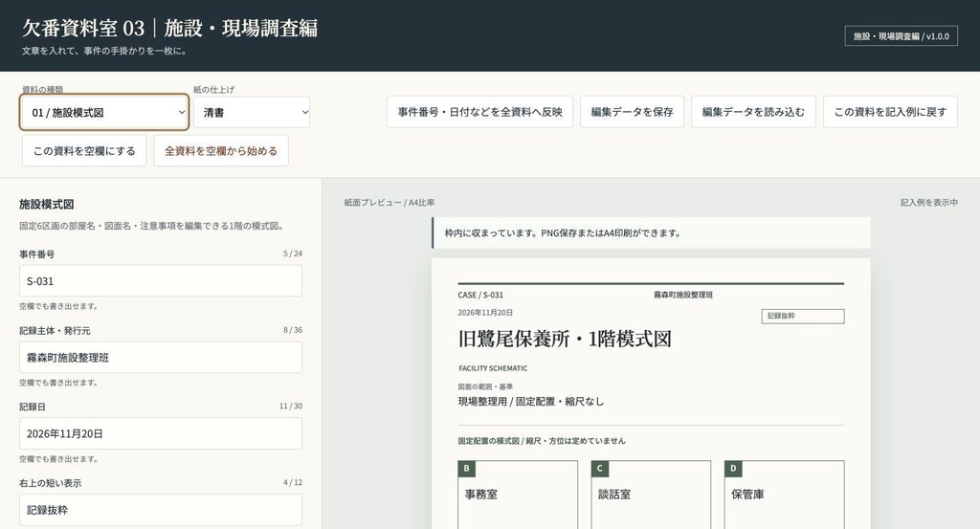Image resolution: width=980 pixels, height=529 pixels.
Task: Click the この資料を記入例に戻す button
Action: pyautogui.click(x=890, y=112)
